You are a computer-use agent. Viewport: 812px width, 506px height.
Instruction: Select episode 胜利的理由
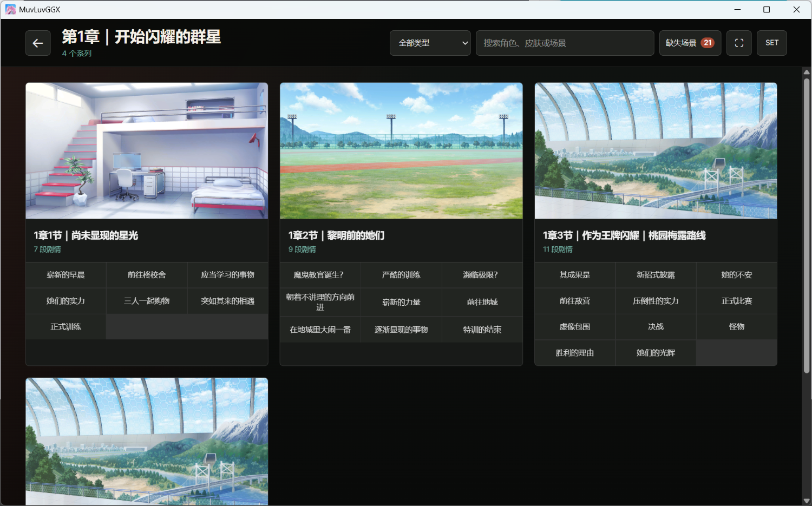(575, 353)
